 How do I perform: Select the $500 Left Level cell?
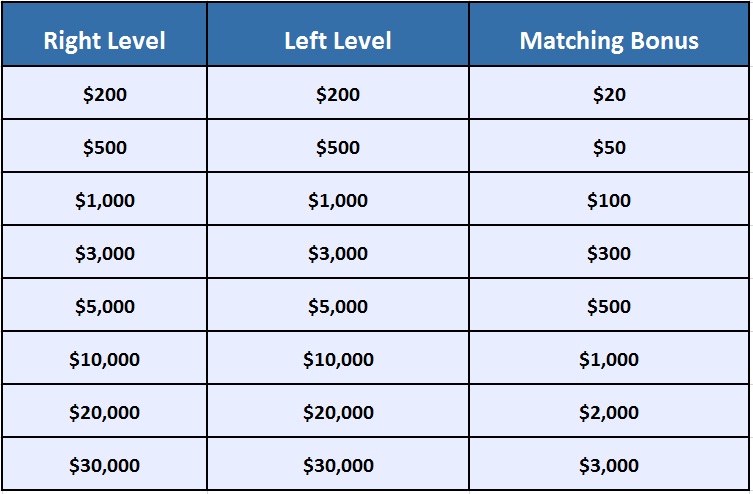point(338,146)
